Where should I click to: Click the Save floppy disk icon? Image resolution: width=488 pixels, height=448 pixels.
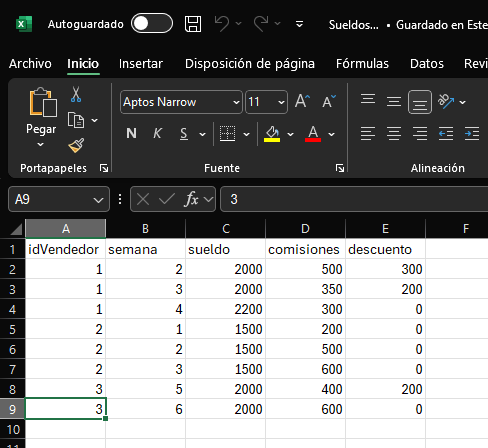tap(193, 24)
